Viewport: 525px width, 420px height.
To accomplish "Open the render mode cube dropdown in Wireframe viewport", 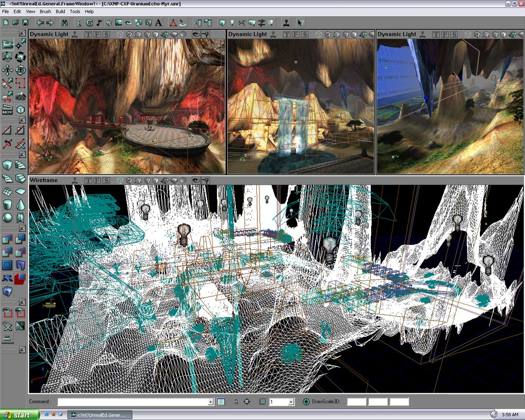I will tap(119, 180).
